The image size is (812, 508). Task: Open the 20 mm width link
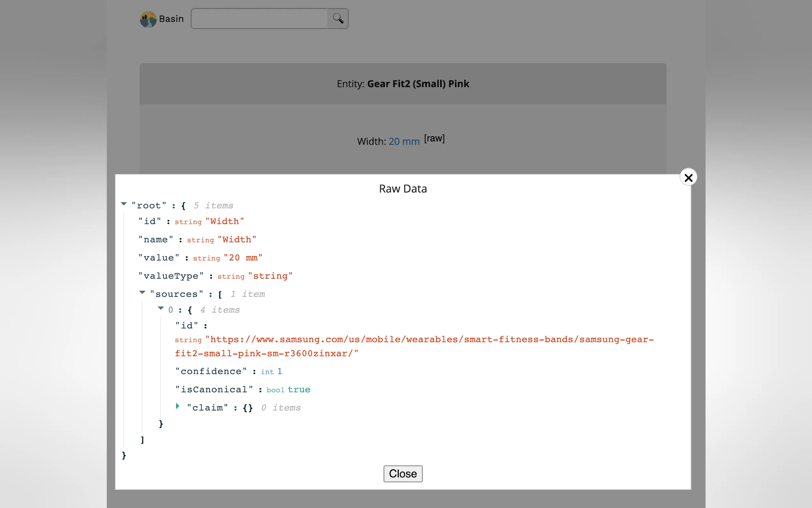pos(404,141)
